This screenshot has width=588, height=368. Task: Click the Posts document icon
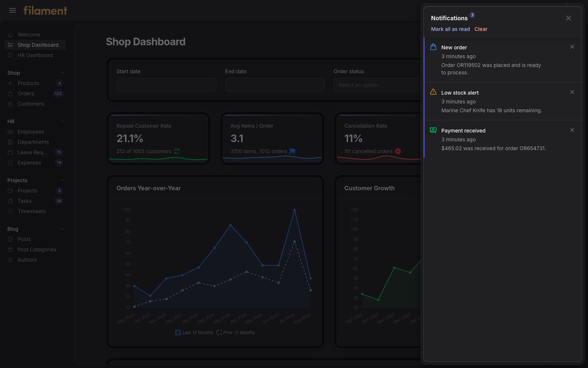coord(11,239)
